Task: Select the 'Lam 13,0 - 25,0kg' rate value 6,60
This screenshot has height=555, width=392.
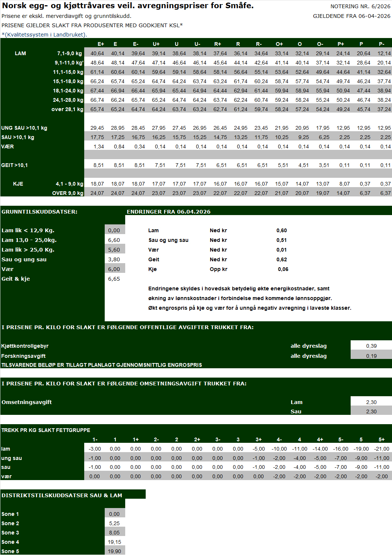Action: (114, 240)
